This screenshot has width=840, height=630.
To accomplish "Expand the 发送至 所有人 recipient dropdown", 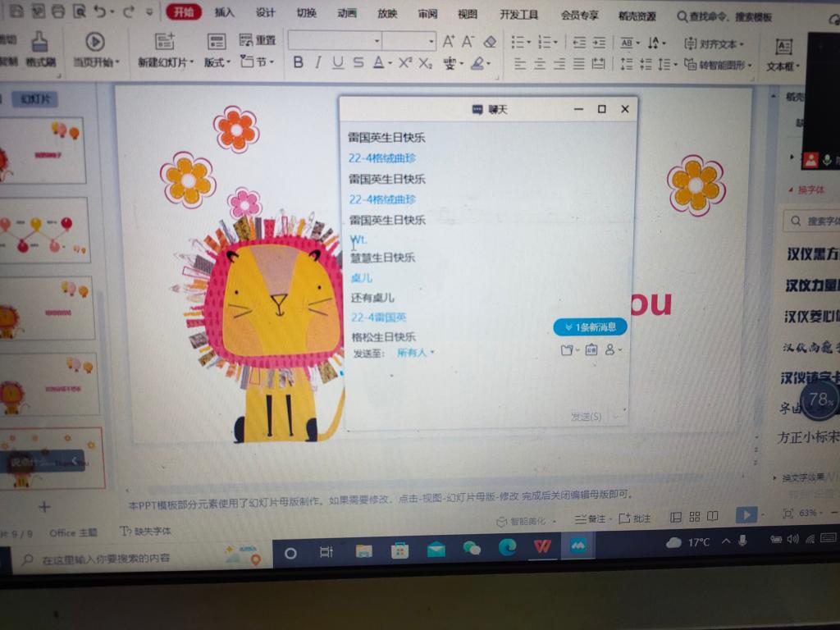I will (416, 353).
